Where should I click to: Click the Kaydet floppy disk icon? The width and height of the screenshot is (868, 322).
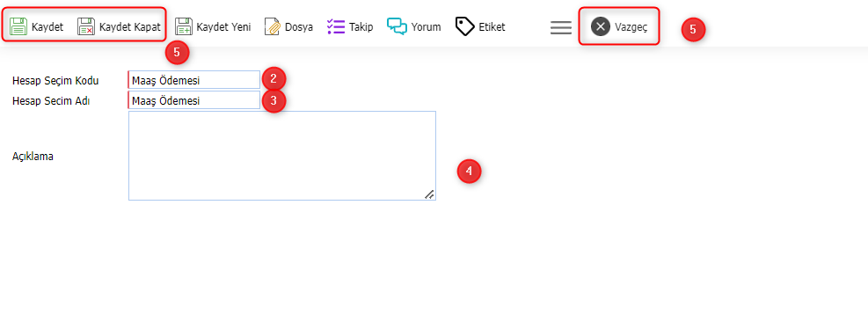pos(18,26)
